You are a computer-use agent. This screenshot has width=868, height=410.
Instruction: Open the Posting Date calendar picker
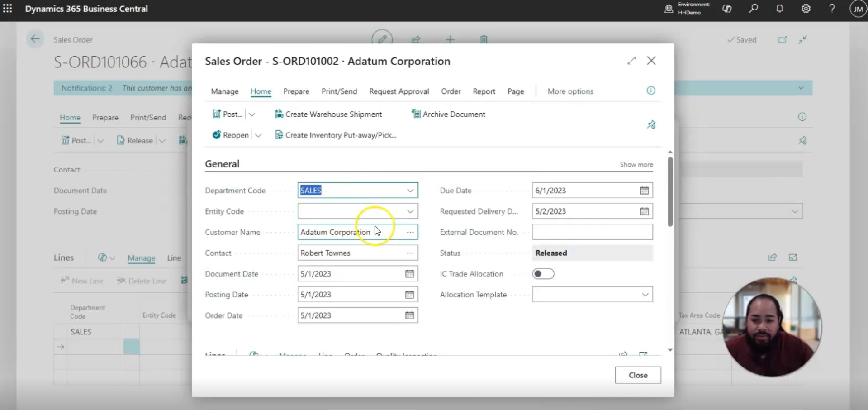(409, 295)
